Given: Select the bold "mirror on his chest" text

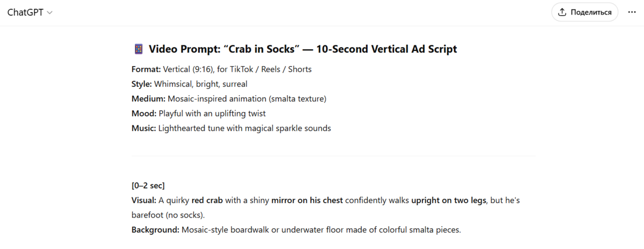Looking at the screenshot, I should 307,200.
